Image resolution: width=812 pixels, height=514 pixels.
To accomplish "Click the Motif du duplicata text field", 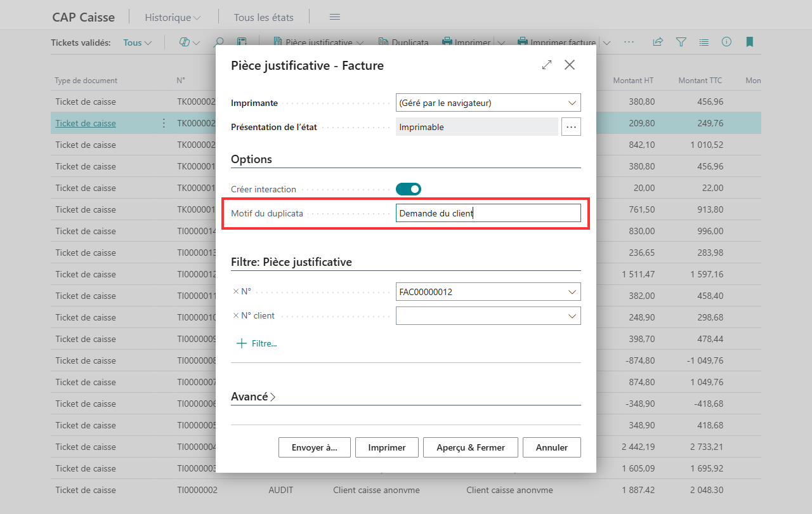I will coord(488,213).
